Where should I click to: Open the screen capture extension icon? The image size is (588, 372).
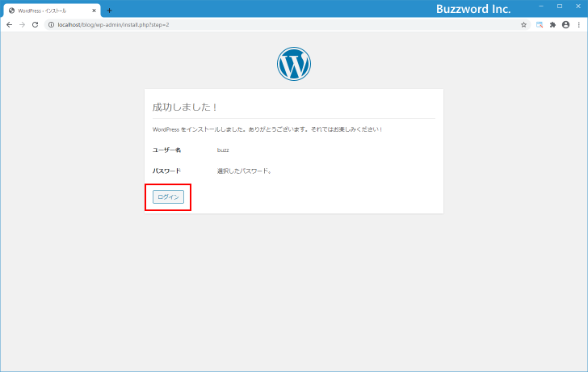click(x=540, y=25)
